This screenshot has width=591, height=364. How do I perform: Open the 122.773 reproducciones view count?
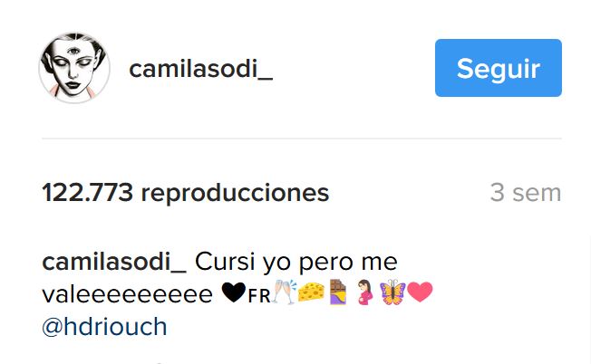click(x=186, y=193)
